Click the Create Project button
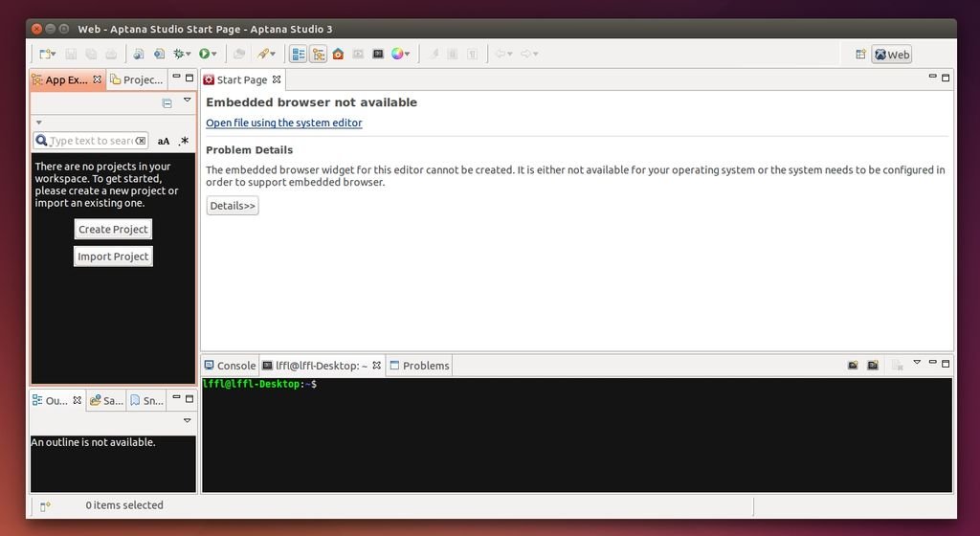Image resolution: width=980 pixels, height=536 pixels. pos(113,230)
